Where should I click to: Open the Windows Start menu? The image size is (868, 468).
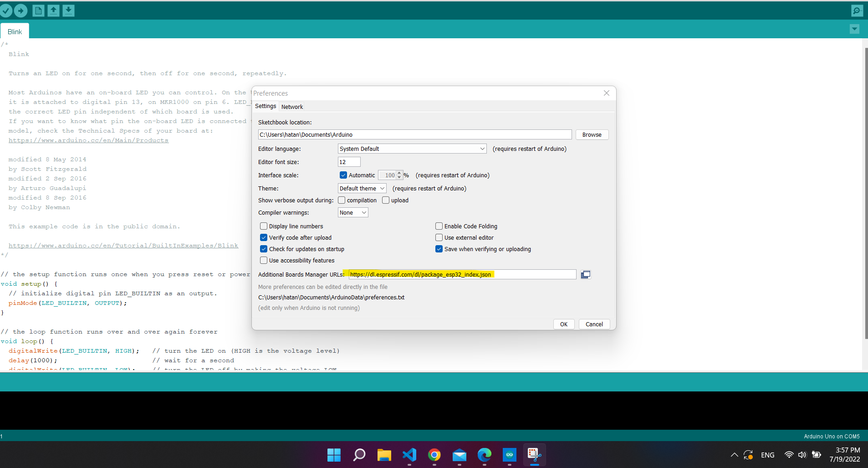pyautogui.click(x=334, y=455)
